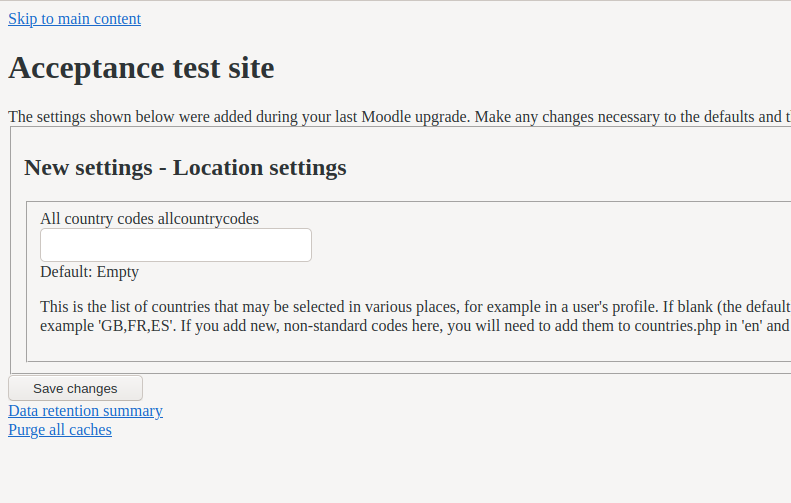Click the description line starting 'This is the list'
791x503 pixels.
point(416,307)
